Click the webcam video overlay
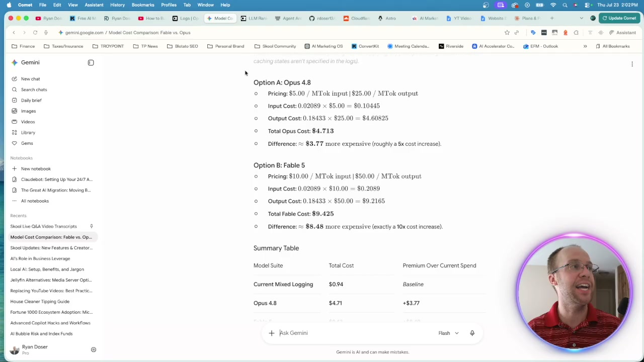Screen dimensions: 644x362 [x=574, y=292]
